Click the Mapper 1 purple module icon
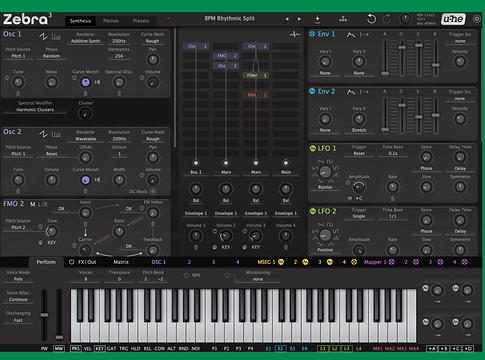Image resolution: width=485 pixels, height=360 pixels. click(391, 262)
